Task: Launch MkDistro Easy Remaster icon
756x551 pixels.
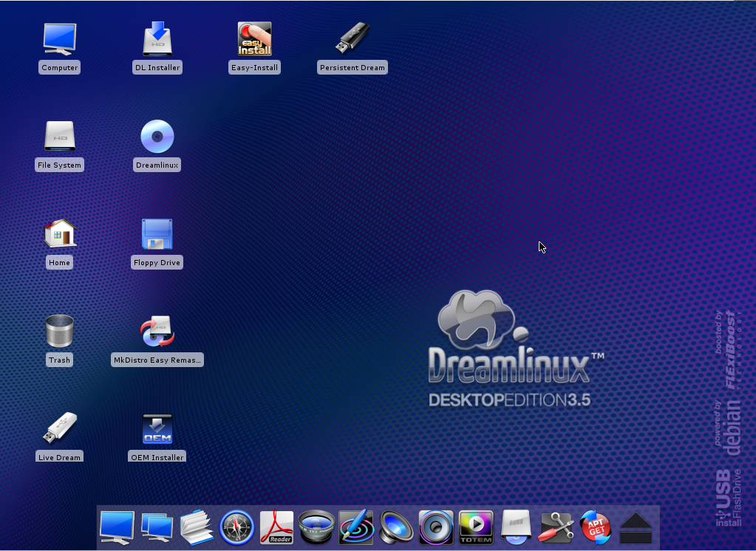Action: point(157,332)
